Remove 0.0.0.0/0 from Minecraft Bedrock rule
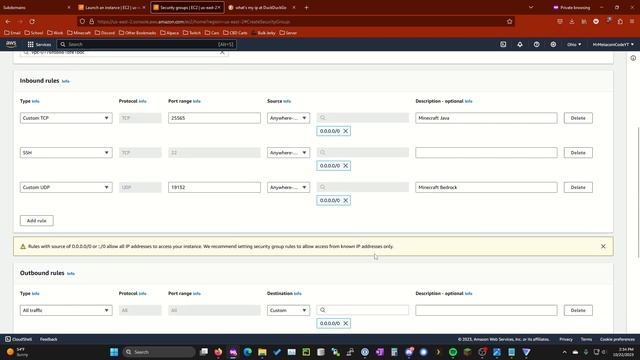 coord(346,200)
